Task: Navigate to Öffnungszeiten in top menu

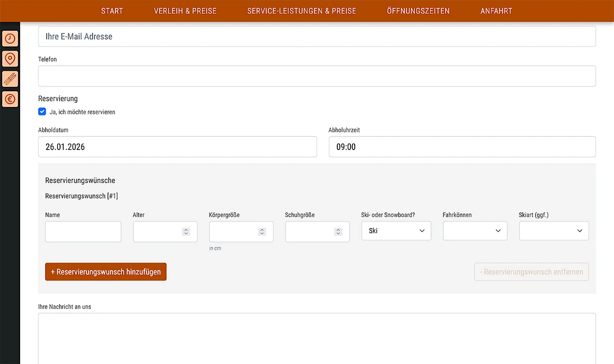Action: pos(418,11)
